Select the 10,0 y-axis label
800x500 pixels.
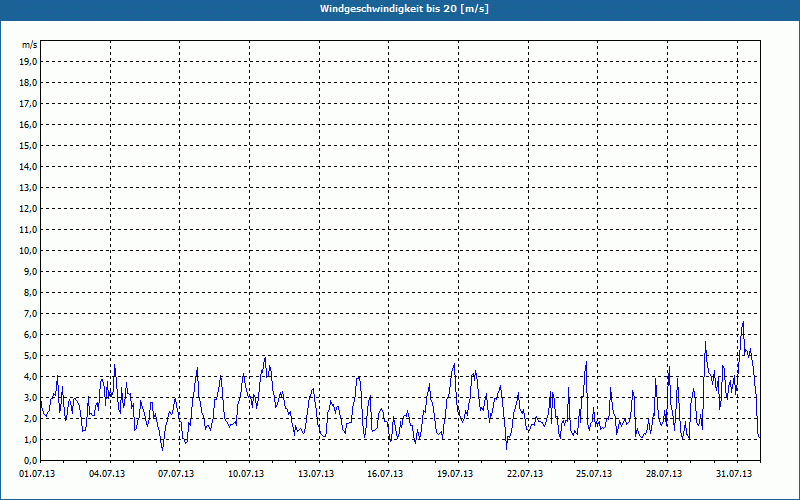coord(28,251)
